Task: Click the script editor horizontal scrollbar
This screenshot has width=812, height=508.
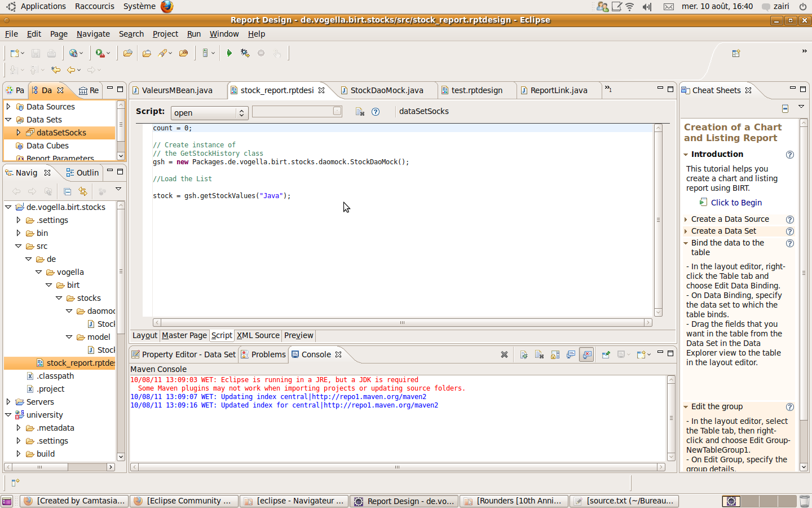Action: click(402, 323)
